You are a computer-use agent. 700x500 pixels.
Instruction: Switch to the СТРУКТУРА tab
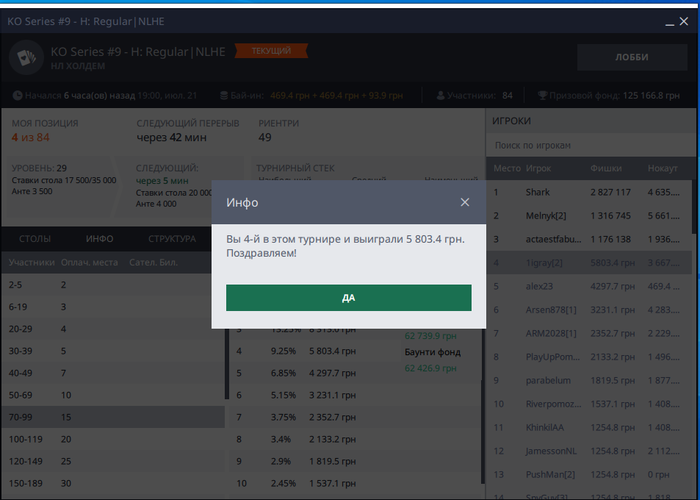click(172, 239)
